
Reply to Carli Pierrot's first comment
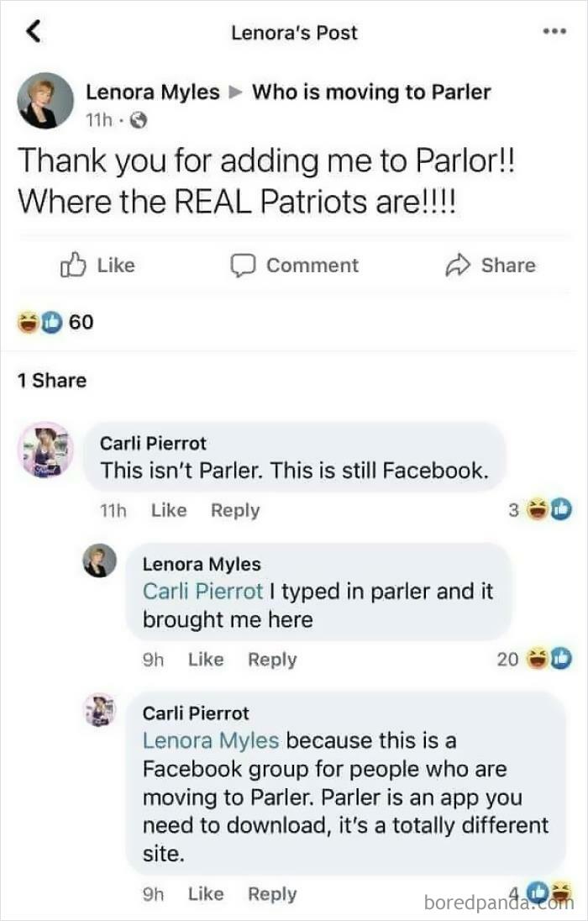[234, 510]
